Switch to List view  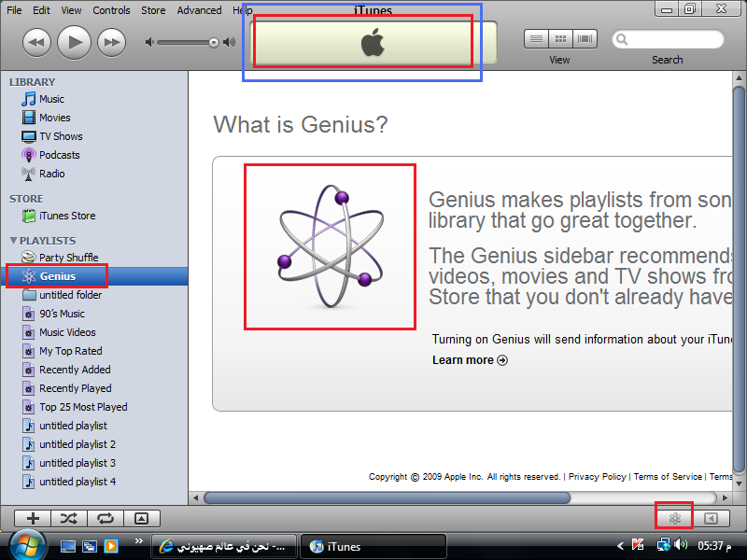tap(536, 39)
